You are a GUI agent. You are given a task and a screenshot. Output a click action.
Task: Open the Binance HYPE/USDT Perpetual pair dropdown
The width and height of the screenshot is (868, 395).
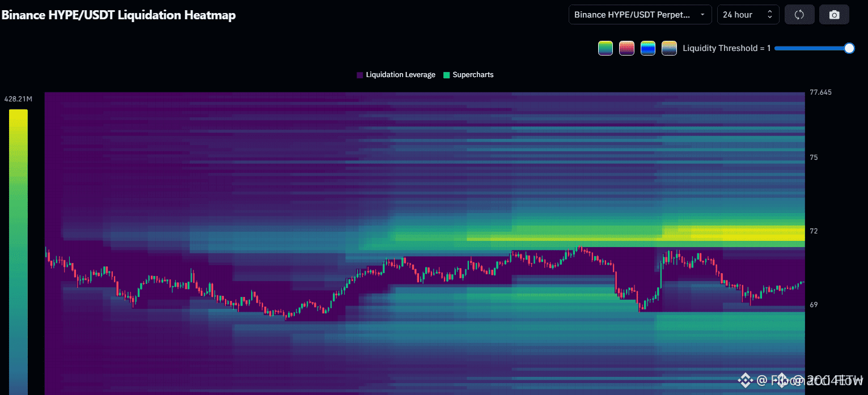640,15
